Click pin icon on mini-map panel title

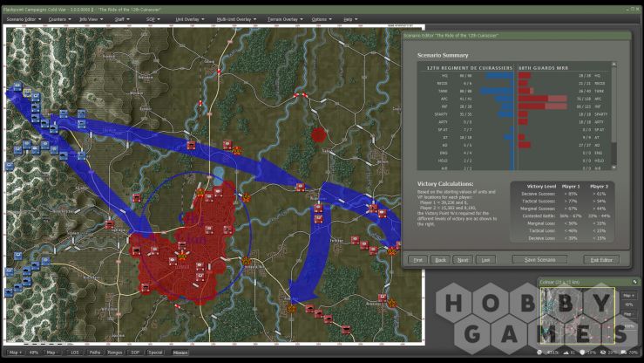tap(635, 282)
